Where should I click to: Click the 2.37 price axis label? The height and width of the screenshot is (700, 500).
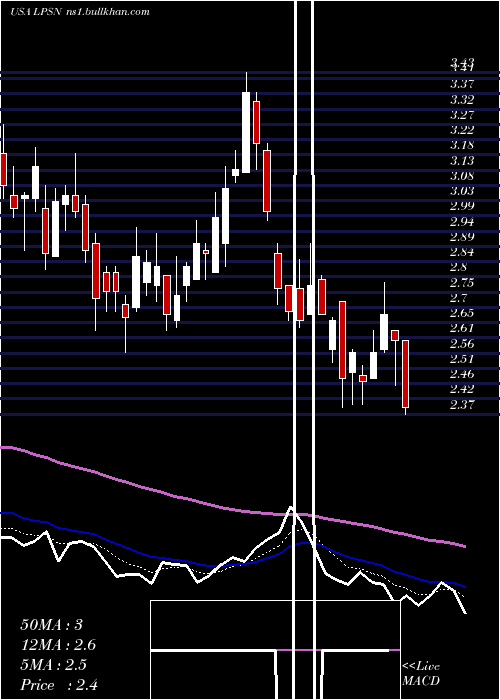click(462, 404)
